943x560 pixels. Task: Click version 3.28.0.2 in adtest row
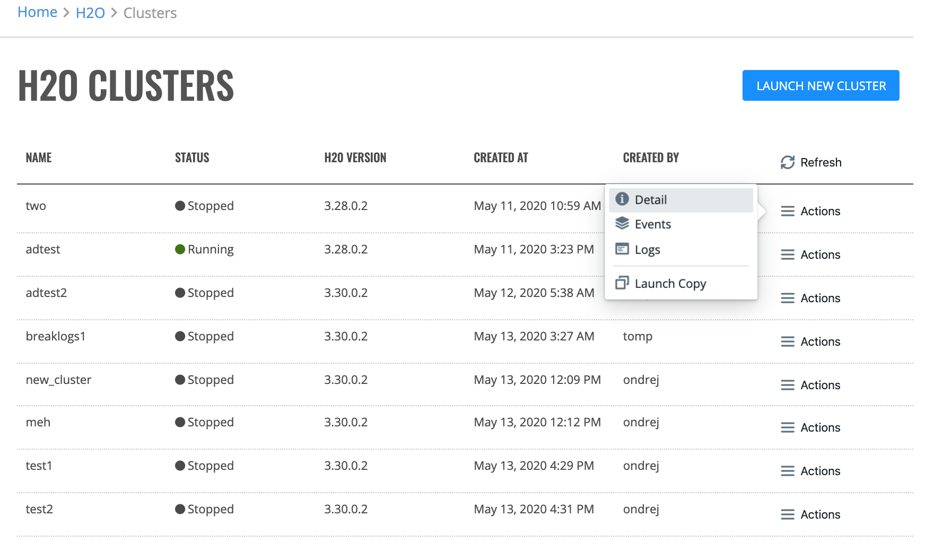(x=346, y=249)
